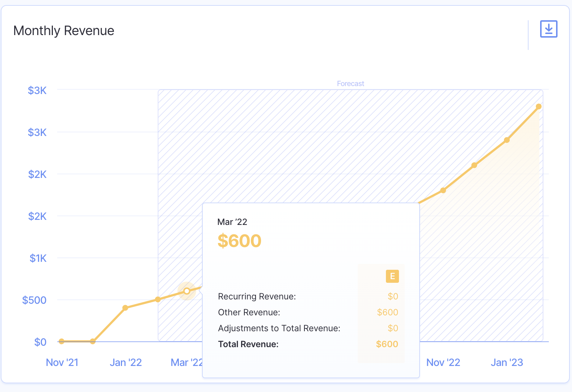Click the Nov '21 data point at $0
Screen dimensions: 572x392
(x=62, y=341)
